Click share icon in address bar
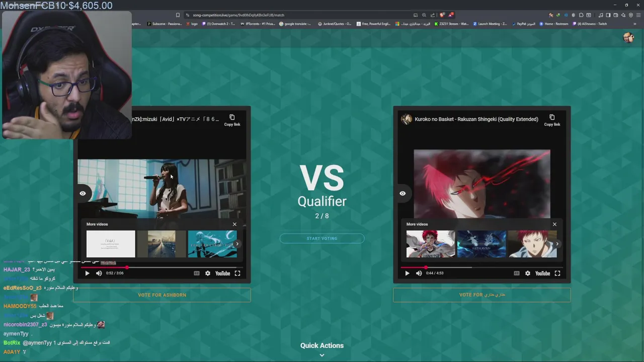Image resolution: width=644 pixels, height=362 pixels. click(x=432, y=15)
